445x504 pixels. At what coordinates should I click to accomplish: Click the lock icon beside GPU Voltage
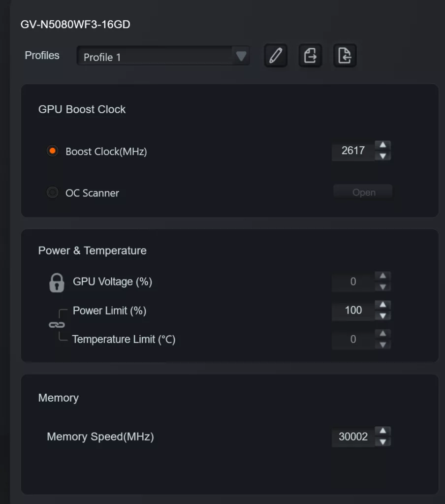[x=58, y=282]
